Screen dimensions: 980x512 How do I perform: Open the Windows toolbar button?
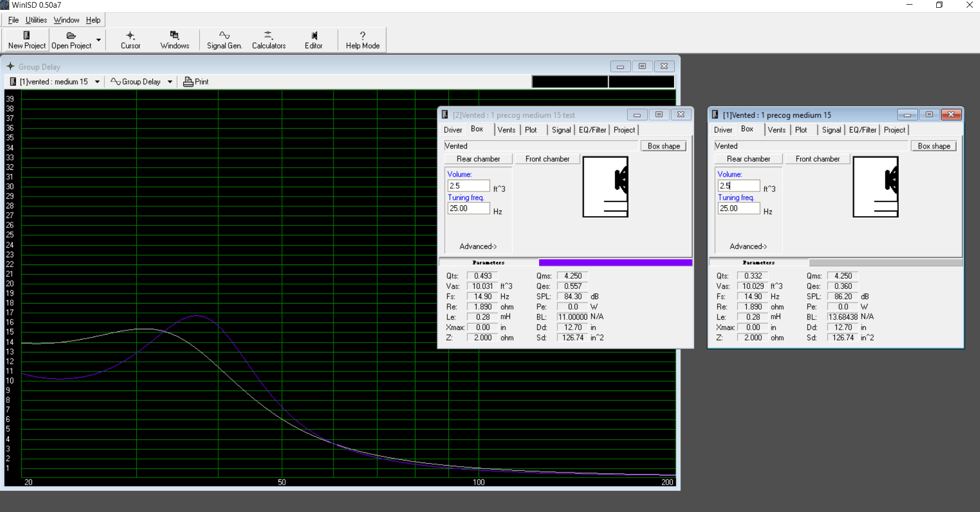[x=174, y=40]
